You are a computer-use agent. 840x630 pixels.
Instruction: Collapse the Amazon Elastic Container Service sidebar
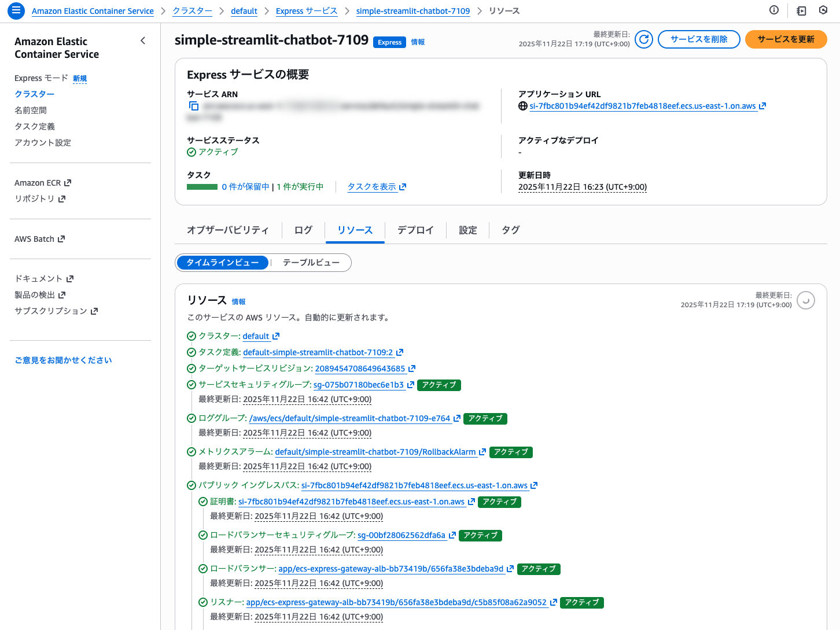pos(143,40)
